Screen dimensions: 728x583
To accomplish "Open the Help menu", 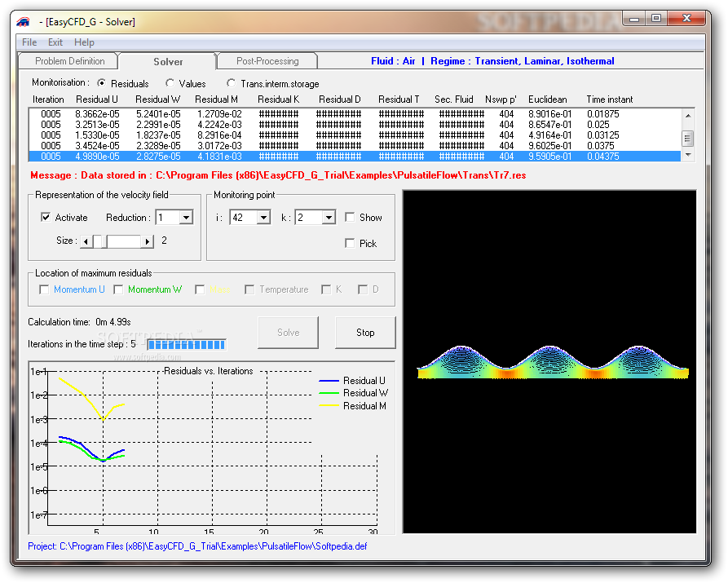I will [x=84, y=42].
